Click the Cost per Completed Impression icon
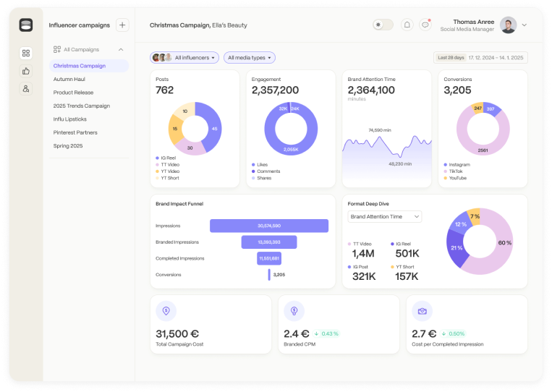Image resolution: width=552 pixels, height=392 pixels. pyautogui.click(x=422, y=311)
